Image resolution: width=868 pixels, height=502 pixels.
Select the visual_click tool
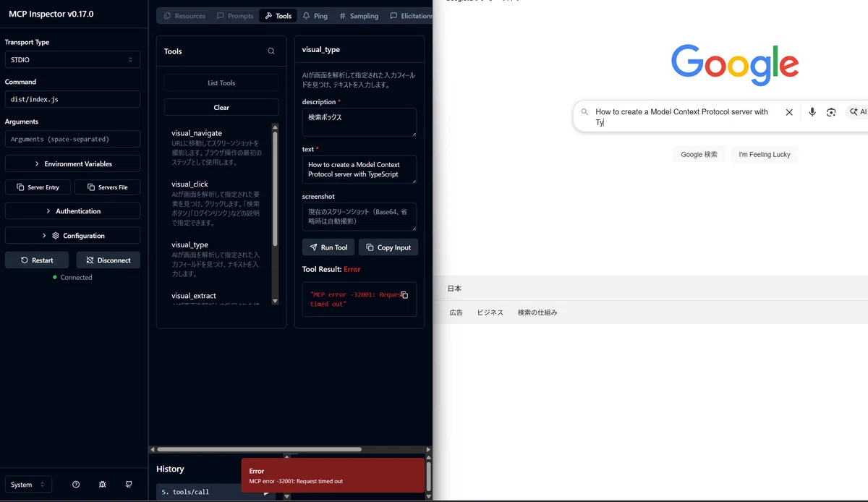pyautogui.click(x=217, y=204)
